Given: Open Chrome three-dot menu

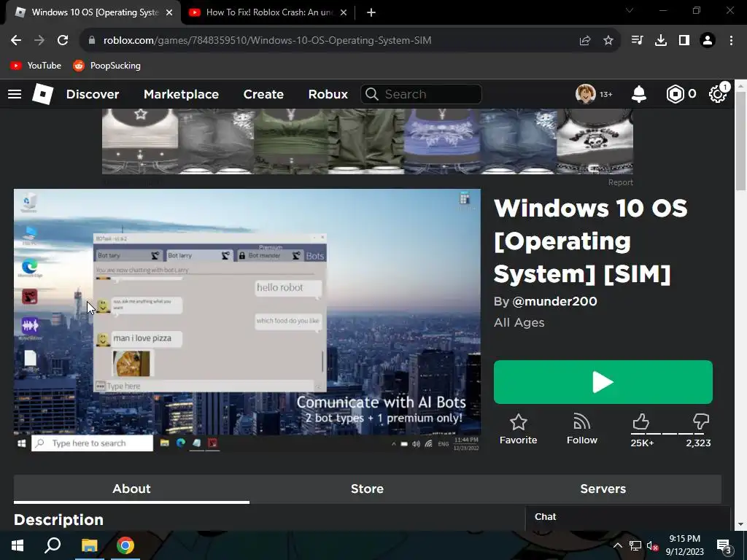Looking at the screenshot, I should click(x=731, y=41).
